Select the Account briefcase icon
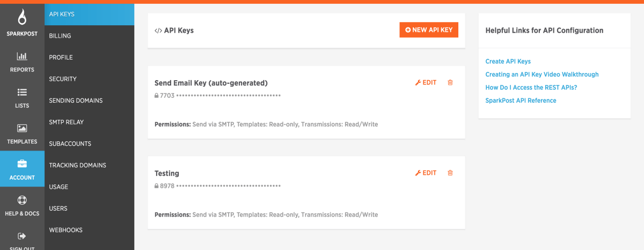This screenshot has height=250, width=644. click(x=22, y=164)
